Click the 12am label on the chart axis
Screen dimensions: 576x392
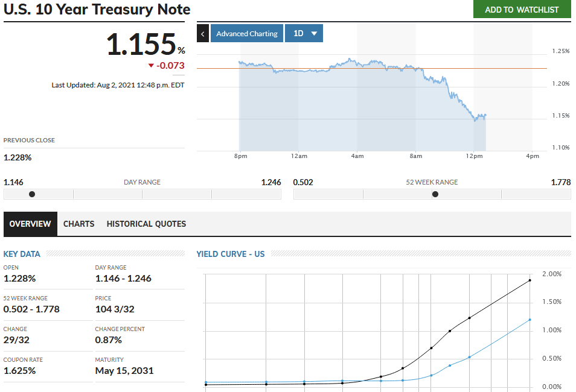[299, 156]
